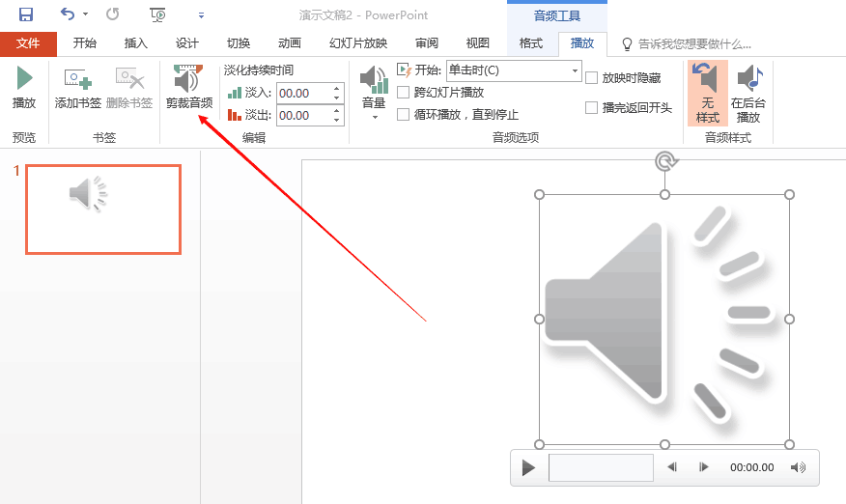Open the undo history dropdown arrow
This screenshot has width=846, height=504.
point(85,14)
